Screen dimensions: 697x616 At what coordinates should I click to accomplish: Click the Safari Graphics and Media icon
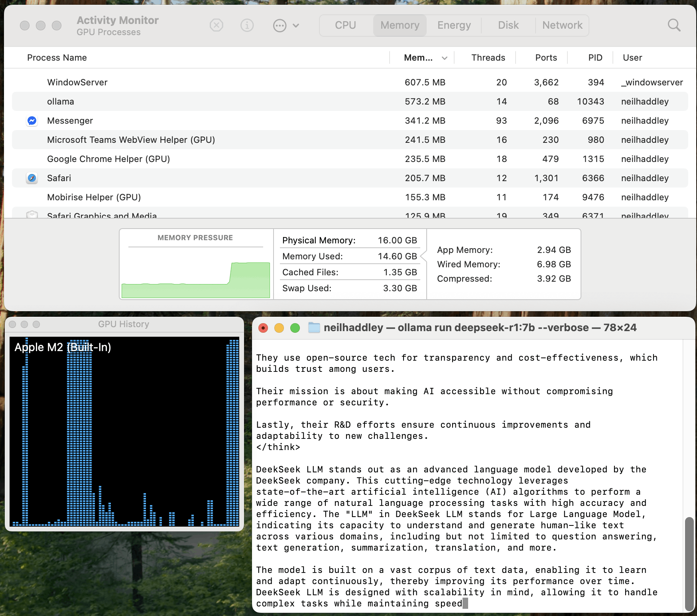pos(32,215)
